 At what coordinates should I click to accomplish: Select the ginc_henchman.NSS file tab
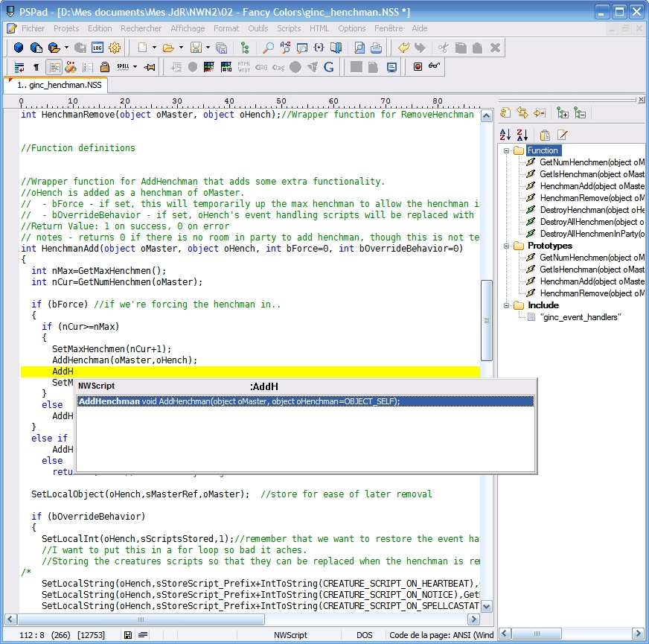click(58, 86)
